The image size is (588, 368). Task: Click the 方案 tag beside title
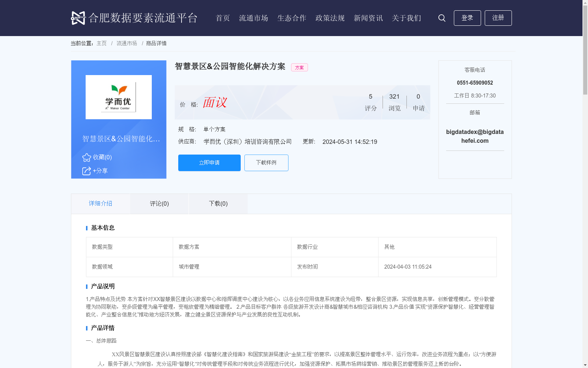point(300,67)
